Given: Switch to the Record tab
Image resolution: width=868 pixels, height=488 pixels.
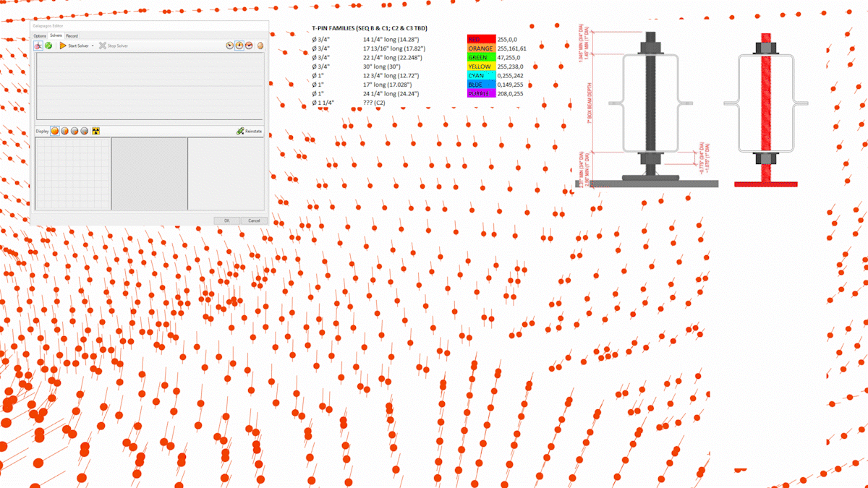Looking at the screenshot, I should click(x=72, y=35).
